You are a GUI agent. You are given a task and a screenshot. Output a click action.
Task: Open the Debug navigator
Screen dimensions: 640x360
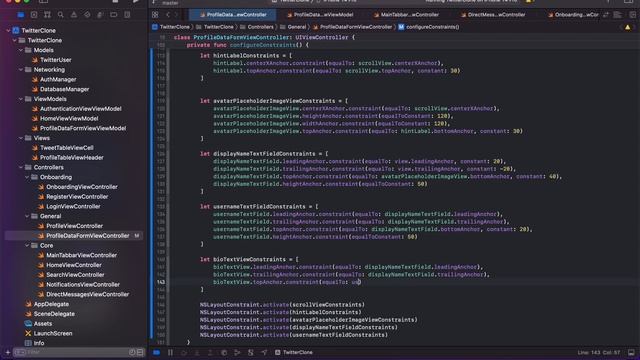click(x=100, y=15)
